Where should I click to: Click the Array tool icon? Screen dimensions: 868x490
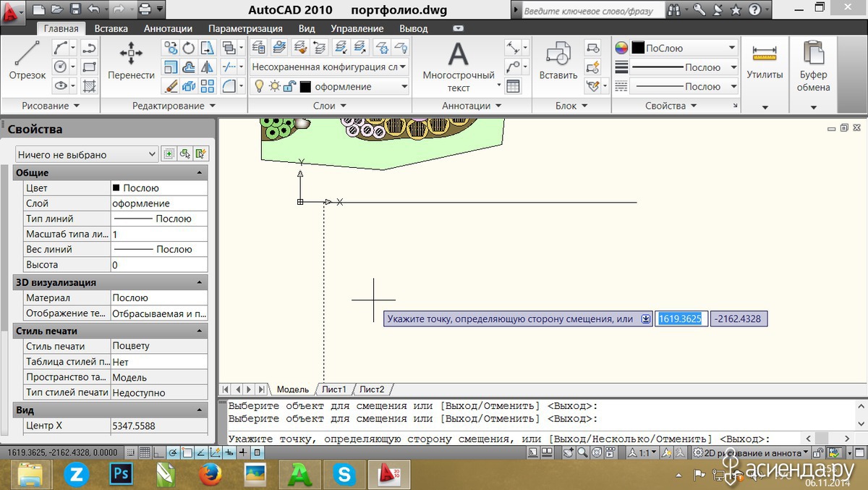pyautogui.click(x=208, y=86)
